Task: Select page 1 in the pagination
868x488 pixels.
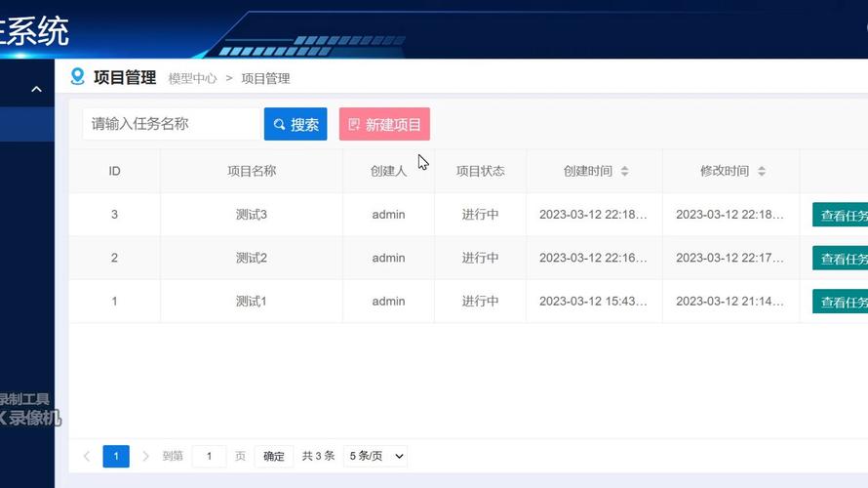Action: pyautogui.click(x=116, y=457)
